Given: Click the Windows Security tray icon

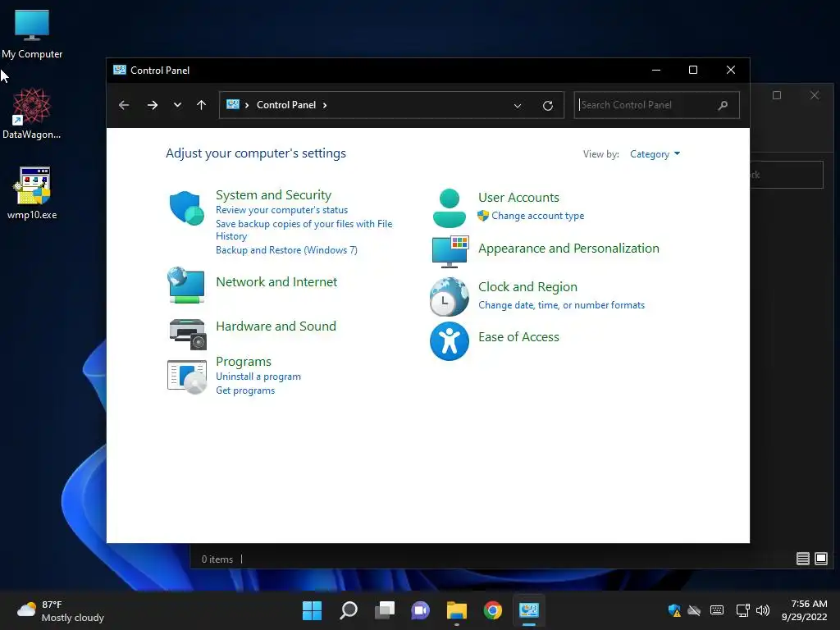Looking at the screenshot, I should pos(674,610).
